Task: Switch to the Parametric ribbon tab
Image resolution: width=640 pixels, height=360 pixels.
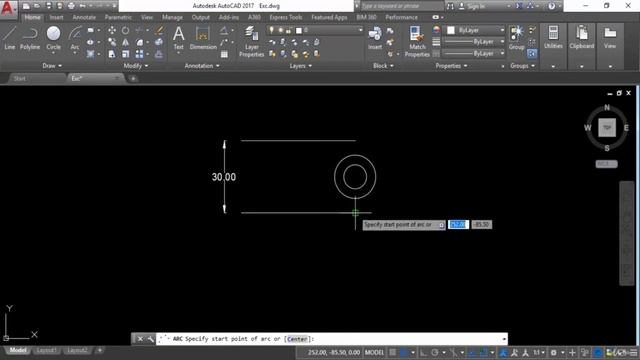Action: point(118,17)
